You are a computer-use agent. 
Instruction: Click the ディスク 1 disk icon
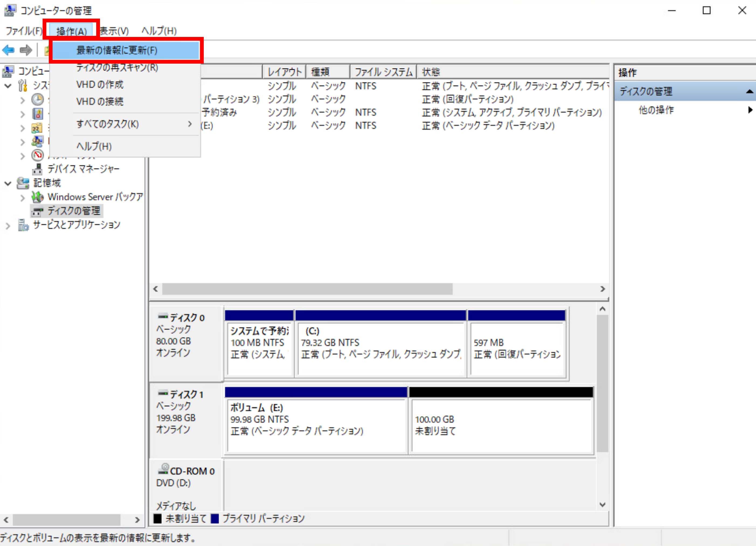point(163,393)
